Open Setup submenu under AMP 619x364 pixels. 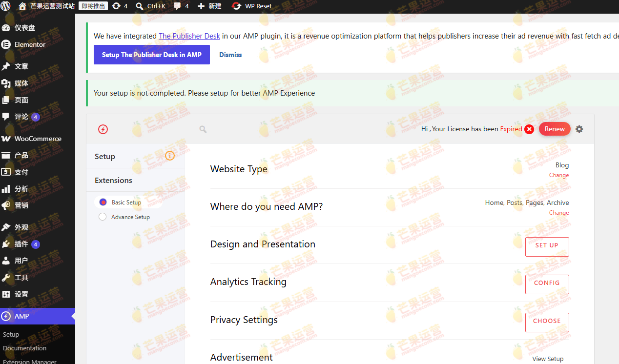[11, 335]
